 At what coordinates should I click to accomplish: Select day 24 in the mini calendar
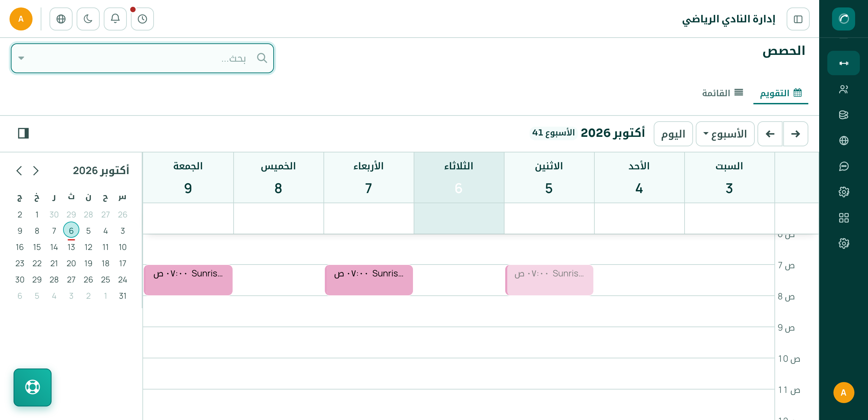tap(122, 279)
